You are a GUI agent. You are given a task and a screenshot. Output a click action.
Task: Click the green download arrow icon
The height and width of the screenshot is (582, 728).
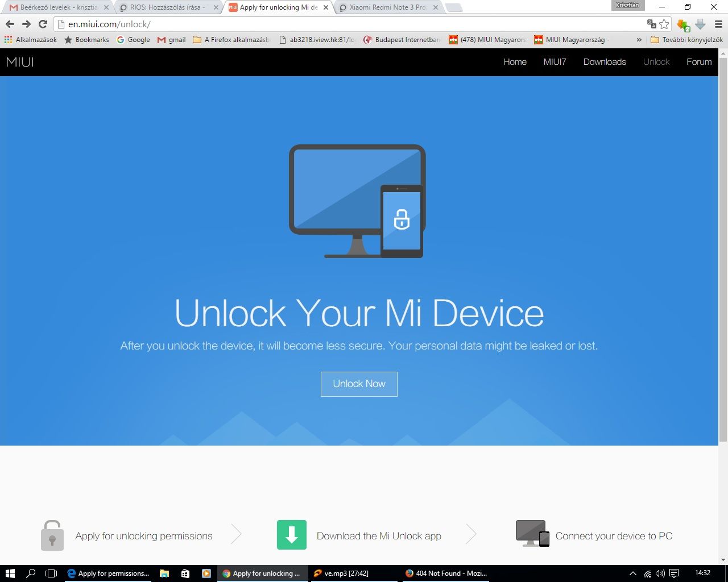(x=292, y=535)
